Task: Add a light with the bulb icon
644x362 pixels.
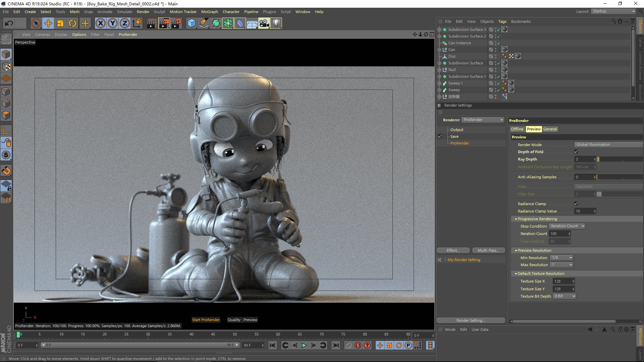Action: [276, 23]
